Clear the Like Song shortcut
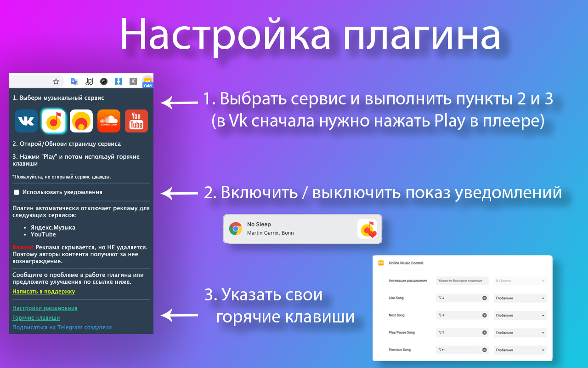Screen dimensions: 588x368 (x=484, y=298)
